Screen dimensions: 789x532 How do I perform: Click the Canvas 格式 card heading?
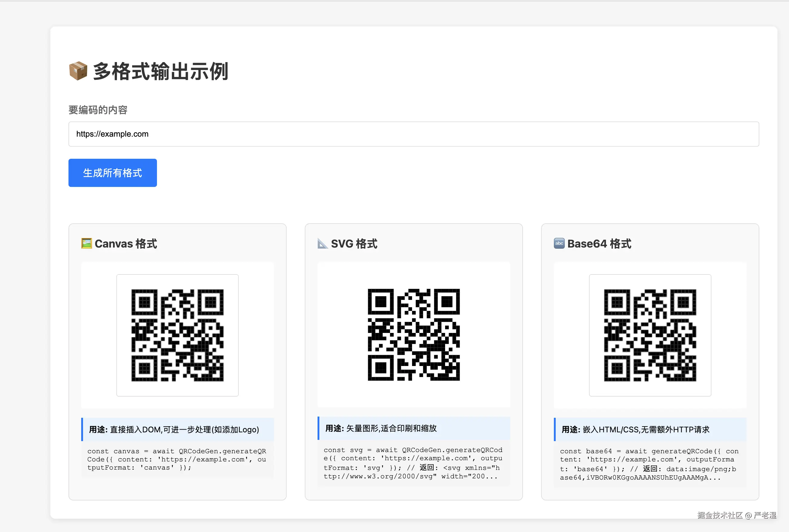tap(125, 244)
